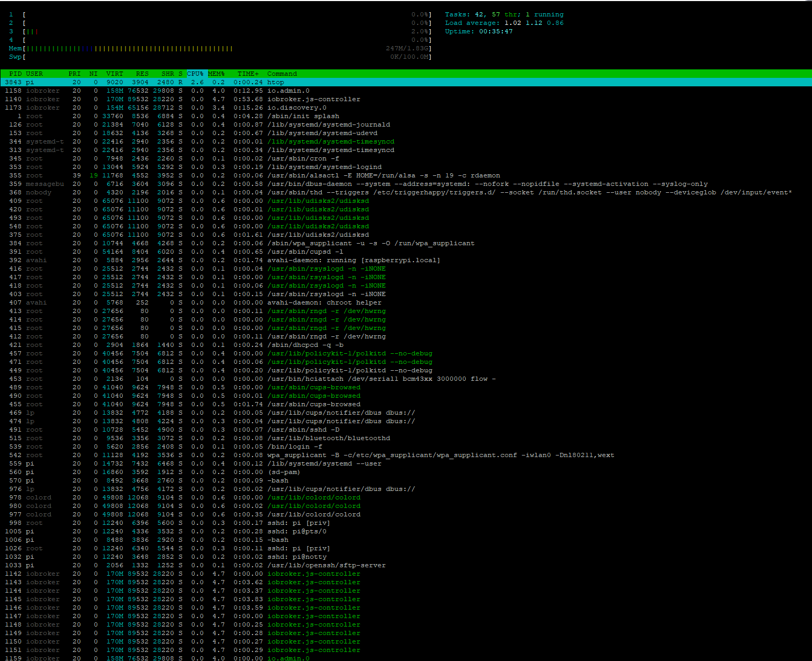
Task: Select the sshd: pi@notty row
Action: point(406,557)
